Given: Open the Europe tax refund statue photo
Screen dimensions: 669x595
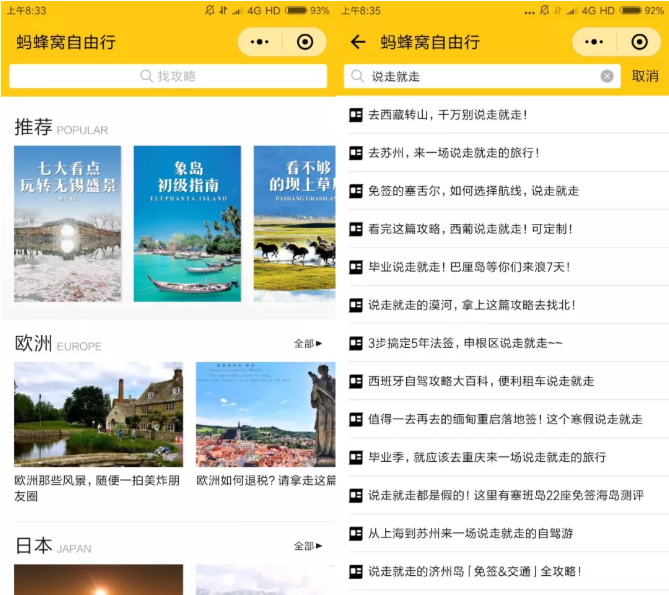Looking at the screenshot, I should [266, 414].
